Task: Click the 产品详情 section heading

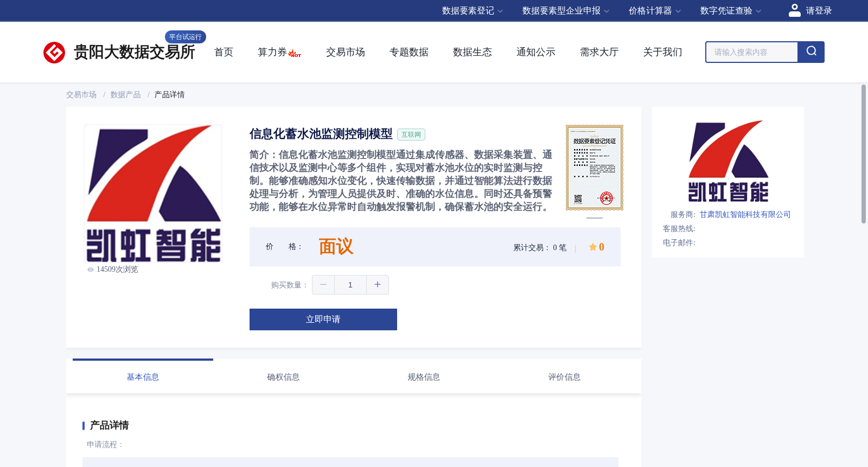Action: pyautogui.click(x=109, y=425)
